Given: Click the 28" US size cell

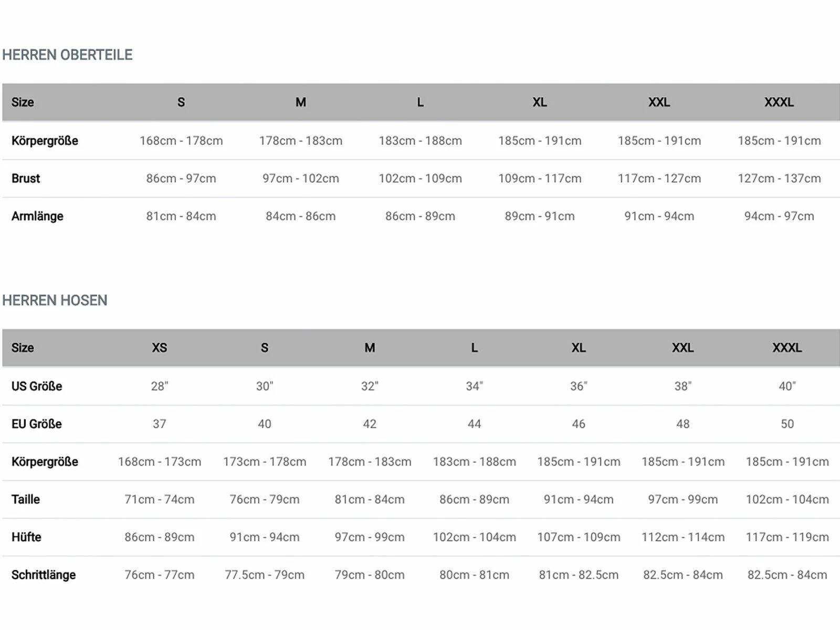Looking at the screenshot, I should pyautogui.click(x=159, y=386).
